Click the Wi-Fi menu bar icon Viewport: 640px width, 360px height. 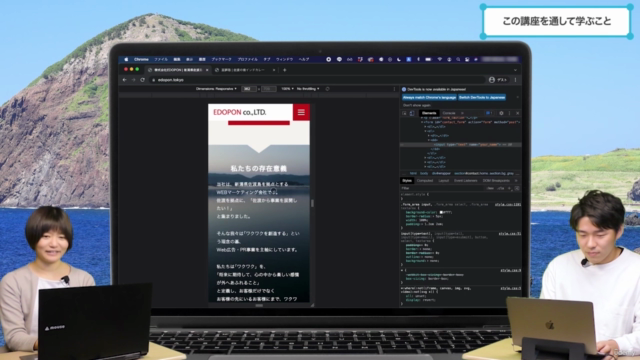click(440, 59)
